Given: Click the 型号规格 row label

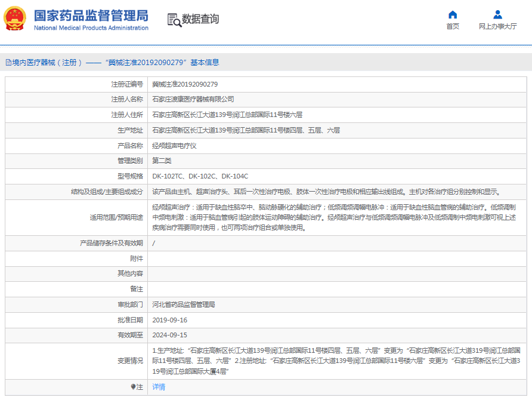Looking at the screenshot, I should tap(130, 176).
